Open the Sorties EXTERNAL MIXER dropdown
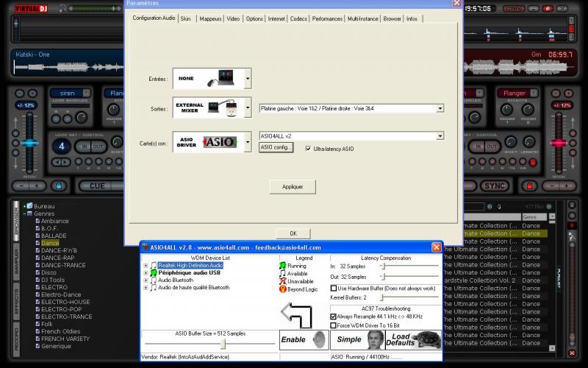Screen dimensions: 588x368 pyautogui.click(x=248, y=107)
